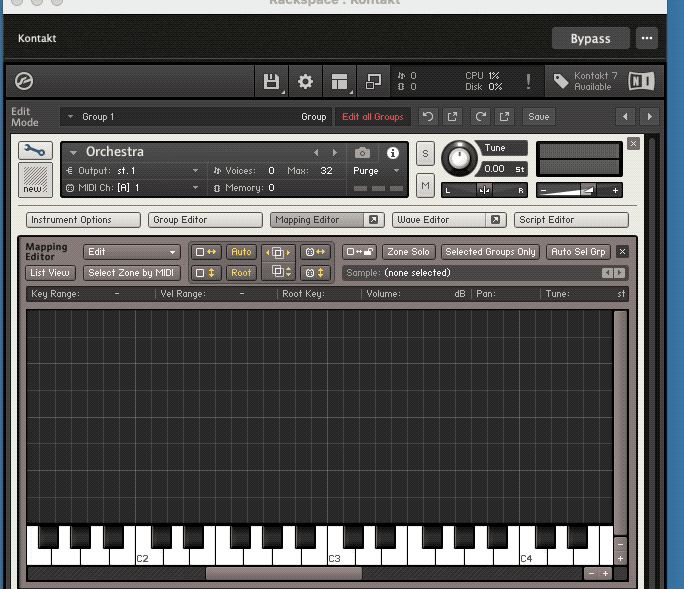
Task: Click the instrument info icon
Action: pyautogui.click(x=393, y=153)
